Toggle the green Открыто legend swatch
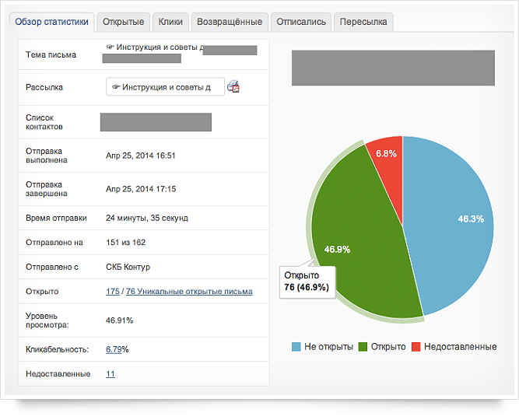Viewport: 519px width, 420px height. 363,347
